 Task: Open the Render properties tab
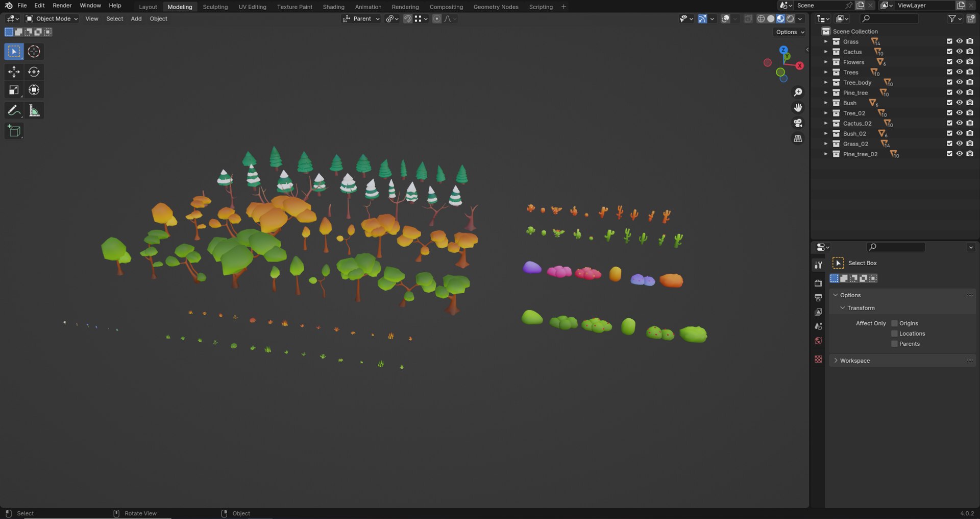[818, 283]
